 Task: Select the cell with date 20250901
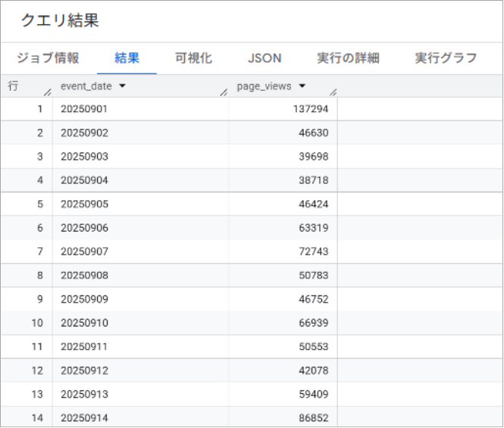[84, 109]
